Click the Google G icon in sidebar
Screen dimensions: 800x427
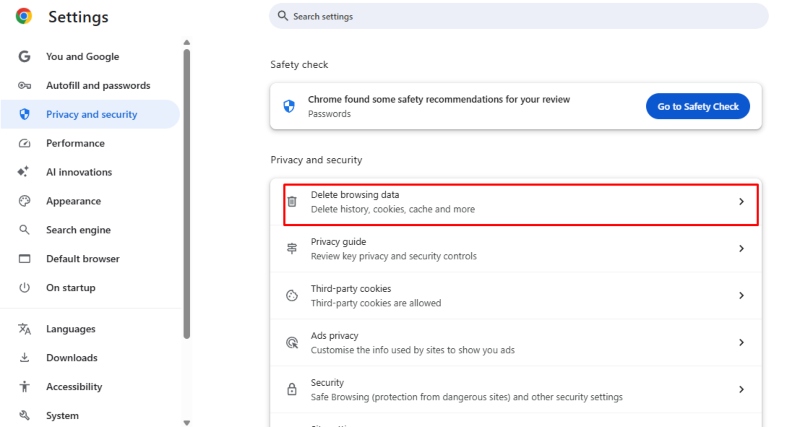(24, 57)
